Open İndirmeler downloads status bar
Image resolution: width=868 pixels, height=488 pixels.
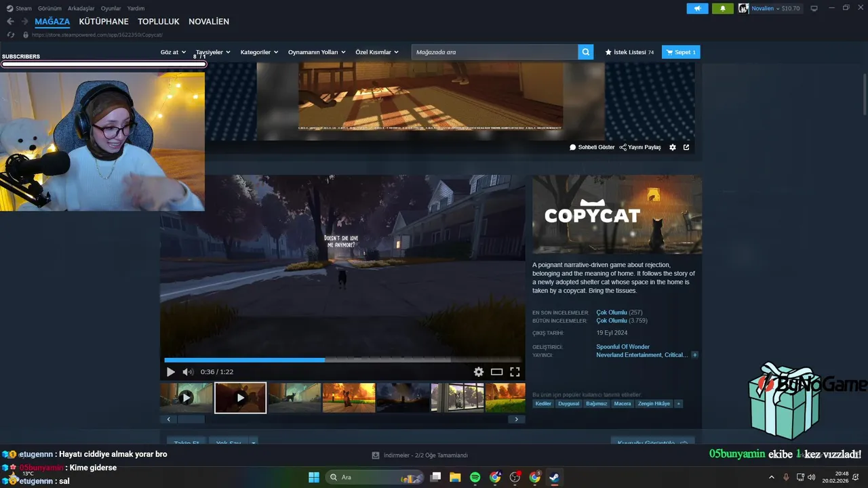coord(420,455)
